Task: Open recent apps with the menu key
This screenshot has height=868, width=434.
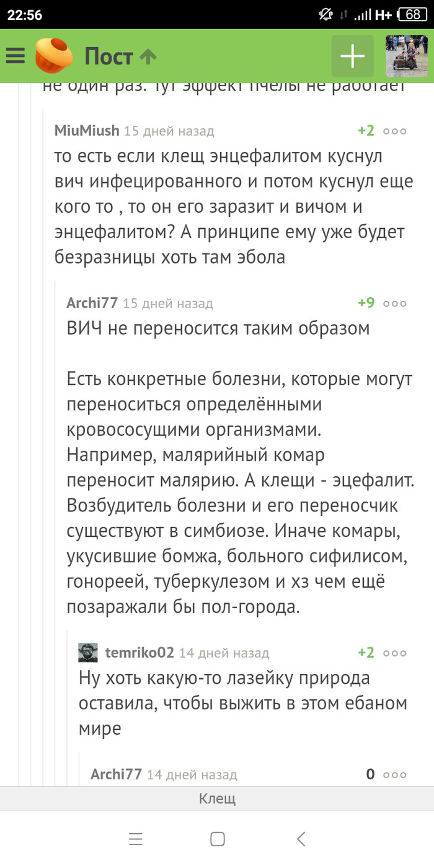Action: click(x=135, y=839)
